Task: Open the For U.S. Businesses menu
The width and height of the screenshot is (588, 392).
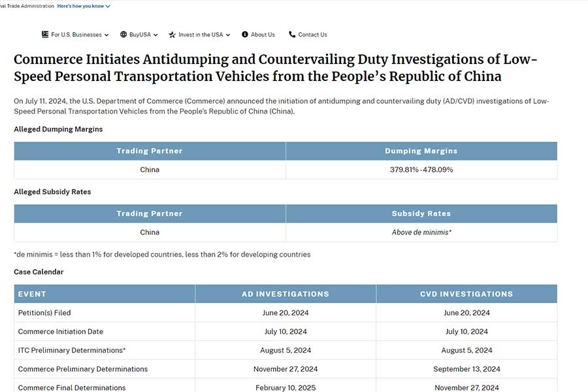Action: pos(75,35)
